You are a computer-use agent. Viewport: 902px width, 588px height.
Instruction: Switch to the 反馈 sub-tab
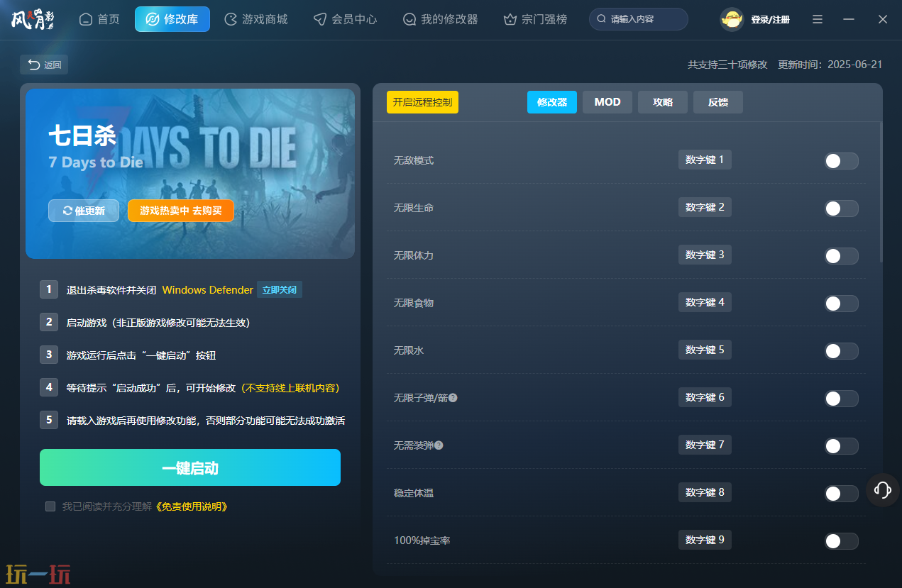coord(718,102)
